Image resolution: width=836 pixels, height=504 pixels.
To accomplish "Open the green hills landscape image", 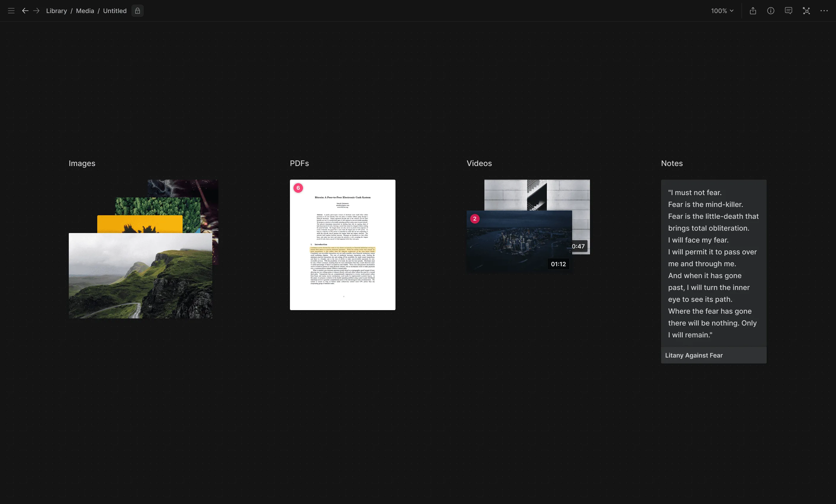I will pyautogui.click(x=141, y=276).
